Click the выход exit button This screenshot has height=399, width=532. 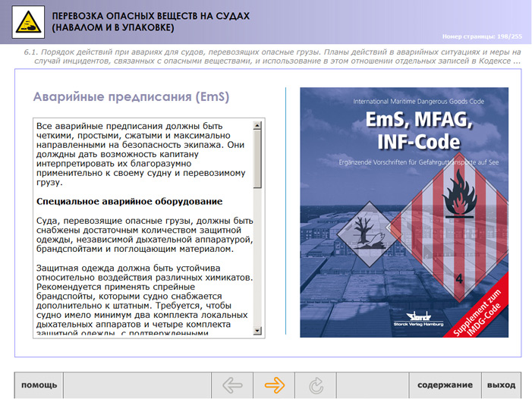(501, 385)
